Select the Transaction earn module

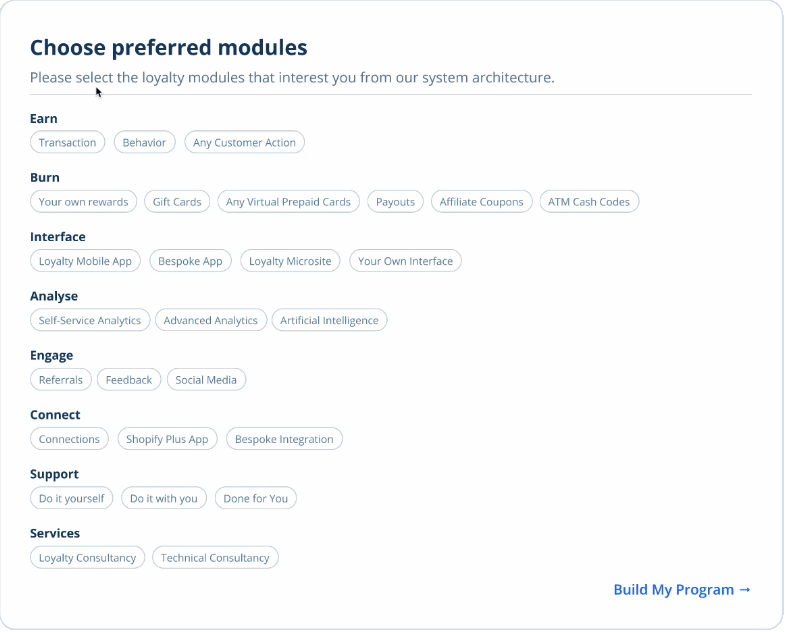[x=68, y=142]
